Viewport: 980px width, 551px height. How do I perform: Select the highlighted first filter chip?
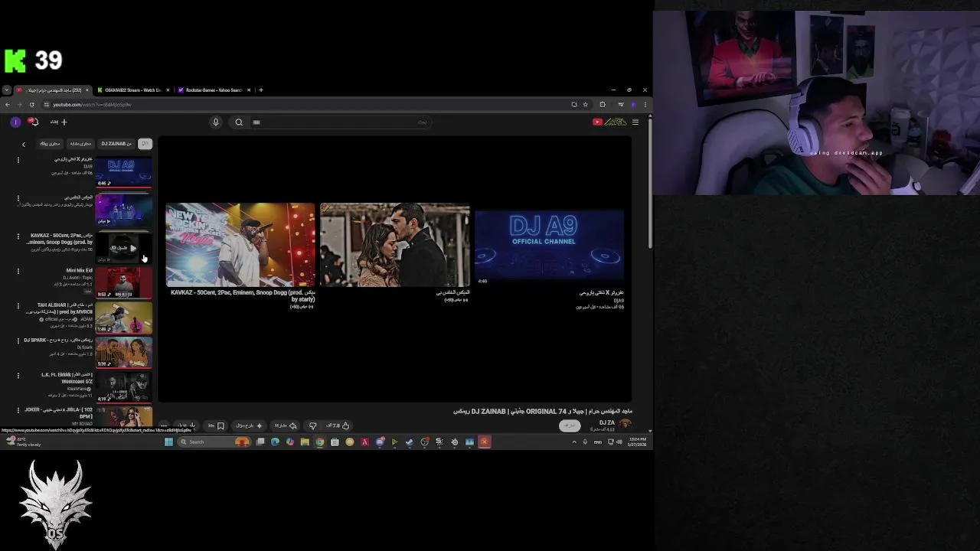pos(145,144)
